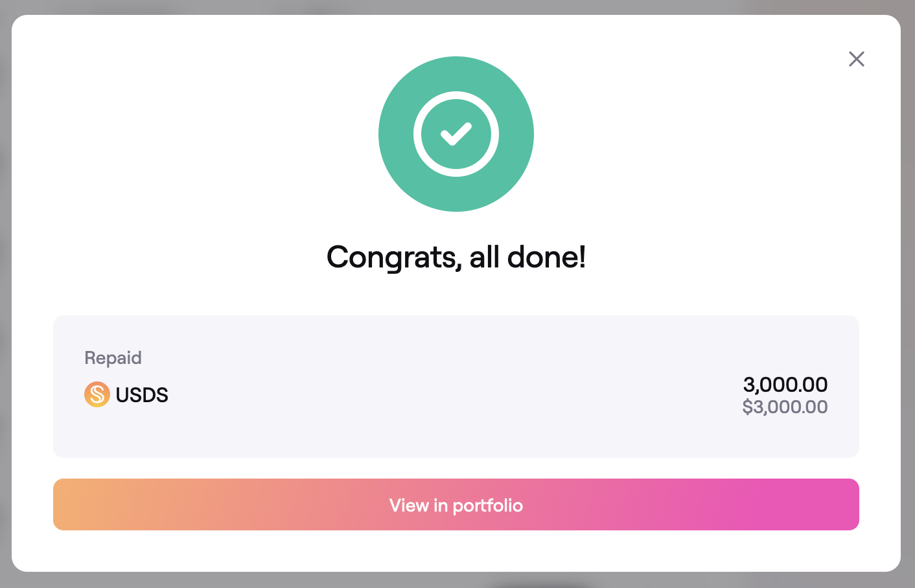The image size is (915, 588).
Task: Select the USDS token name text
Action: coord(142,395)
